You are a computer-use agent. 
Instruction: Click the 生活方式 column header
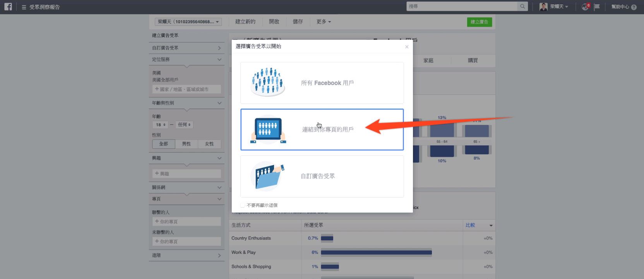(241, 225)
